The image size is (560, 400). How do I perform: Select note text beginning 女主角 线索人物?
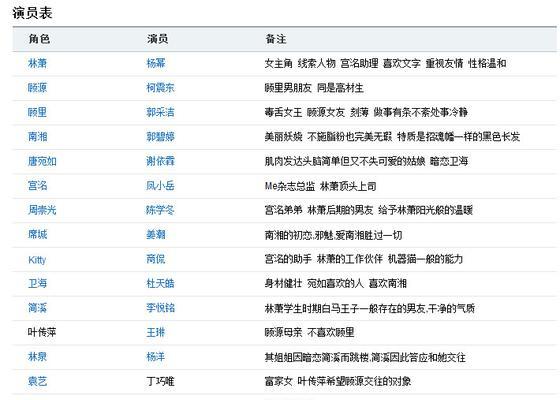pos(385,64)
